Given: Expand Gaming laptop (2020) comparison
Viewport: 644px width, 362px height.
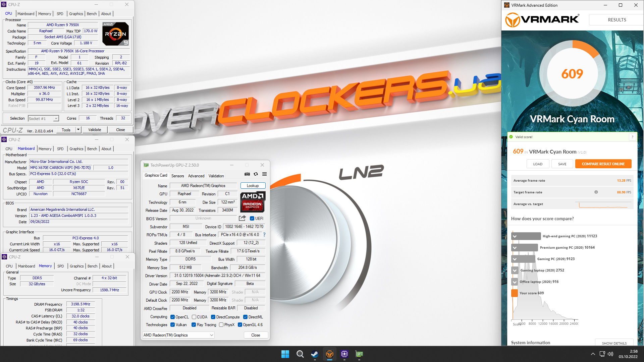Looking at the screenshot, I should click(x=515, y=270).
